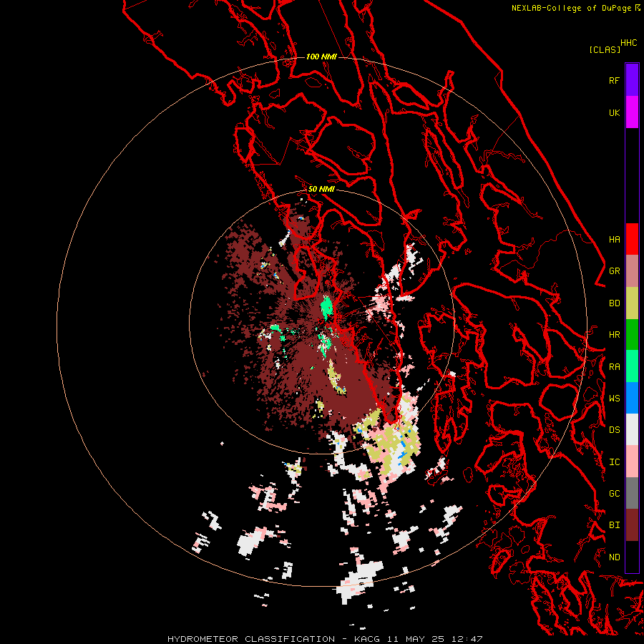This screenshot has height=644, width=644.
Task: Click the "HHC" product code label
Action: (x=629, y=43)
